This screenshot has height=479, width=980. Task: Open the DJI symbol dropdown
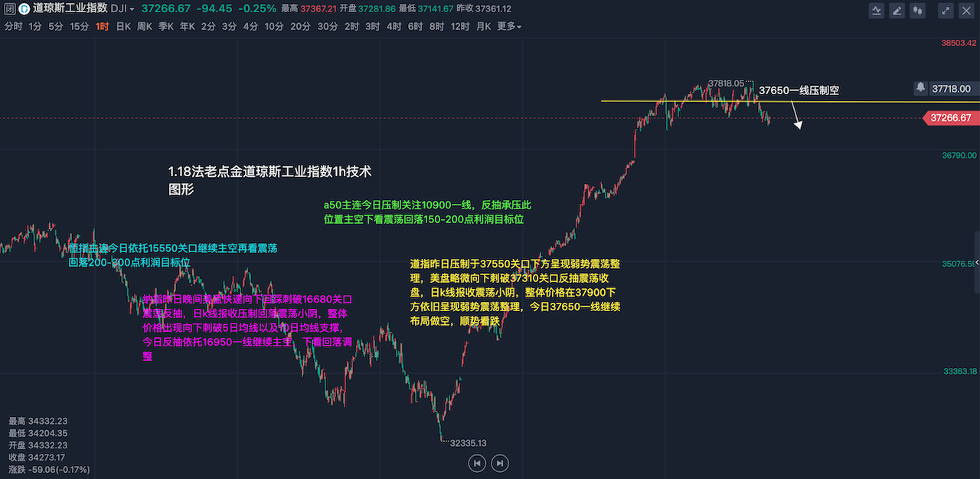(122, 9)
